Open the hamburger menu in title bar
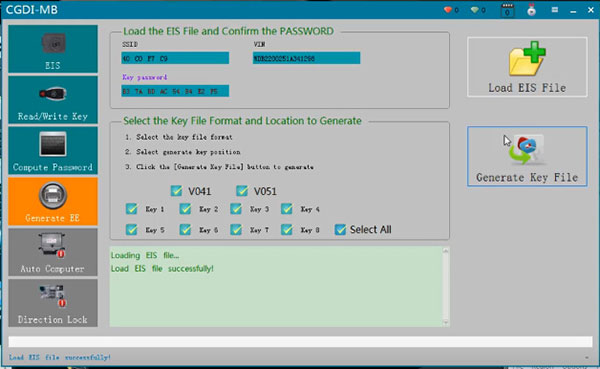The image size is (600, 369). tap(554, 10)
